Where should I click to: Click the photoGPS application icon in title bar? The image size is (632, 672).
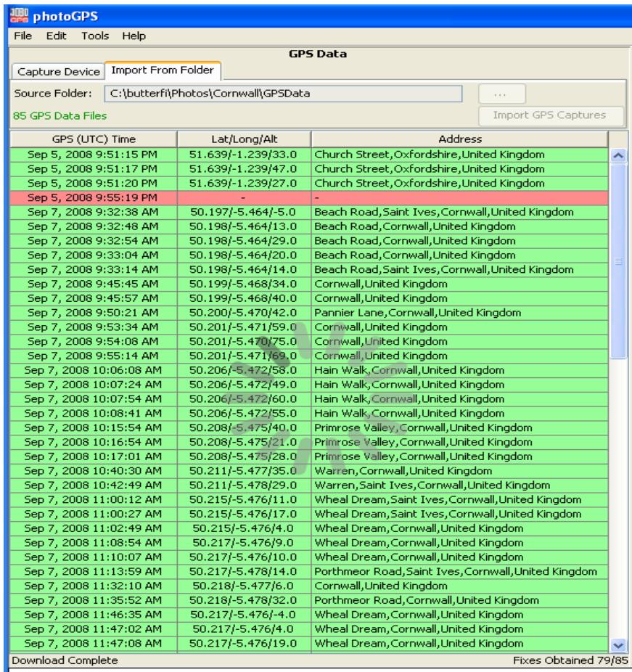[20, 15]
